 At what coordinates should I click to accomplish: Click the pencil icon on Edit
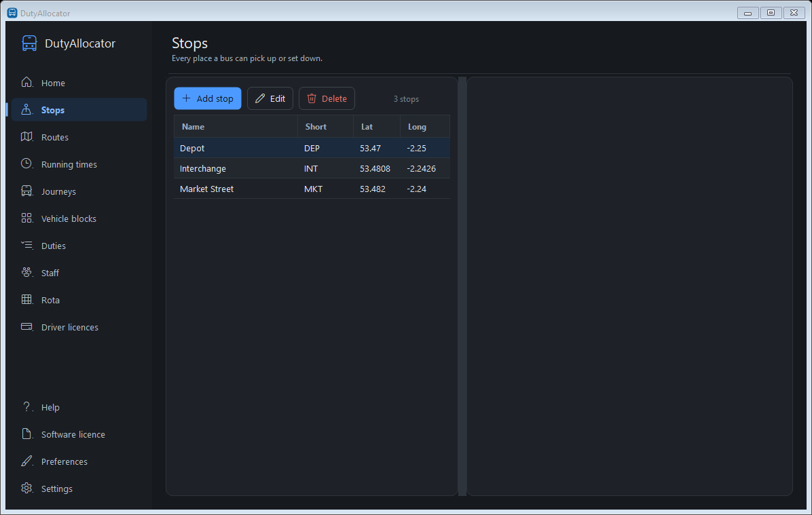click(x=260, y=98)
